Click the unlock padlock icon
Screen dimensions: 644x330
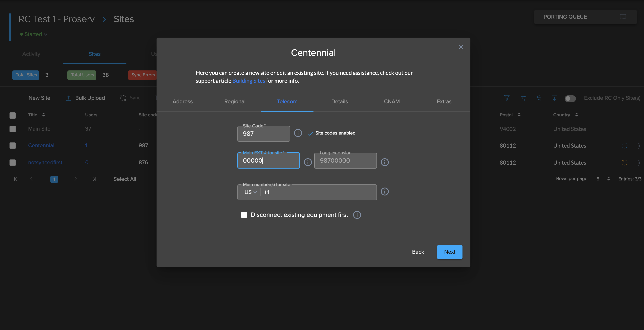click(x=539, y=98)
